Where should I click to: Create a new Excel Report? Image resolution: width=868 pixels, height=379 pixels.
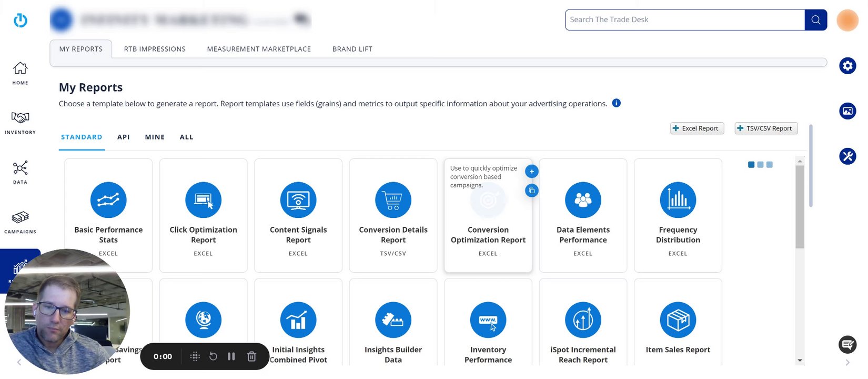[x=697, y=128]
